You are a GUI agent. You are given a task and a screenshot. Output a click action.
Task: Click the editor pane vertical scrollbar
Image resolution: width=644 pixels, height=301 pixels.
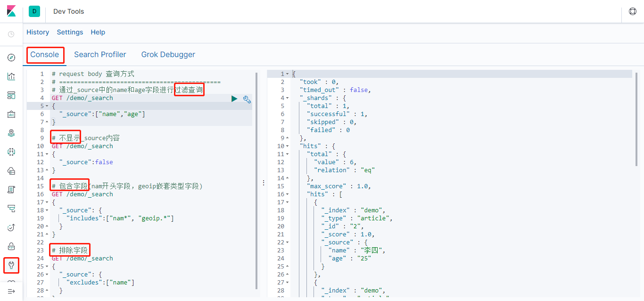point(256,180)
